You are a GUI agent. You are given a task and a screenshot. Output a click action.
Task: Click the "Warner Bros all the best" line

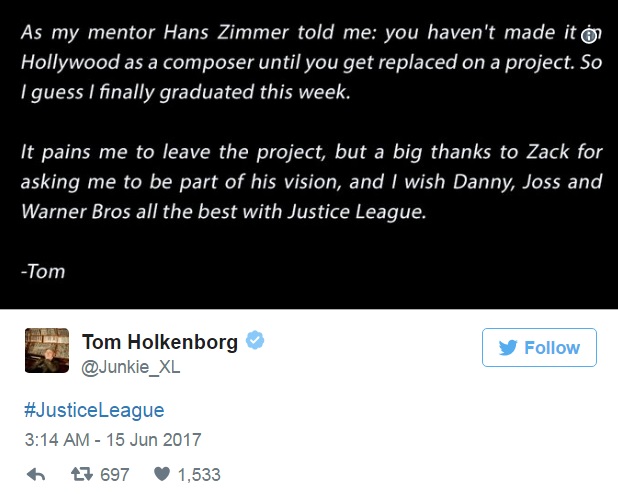click(x=223, y=212)
